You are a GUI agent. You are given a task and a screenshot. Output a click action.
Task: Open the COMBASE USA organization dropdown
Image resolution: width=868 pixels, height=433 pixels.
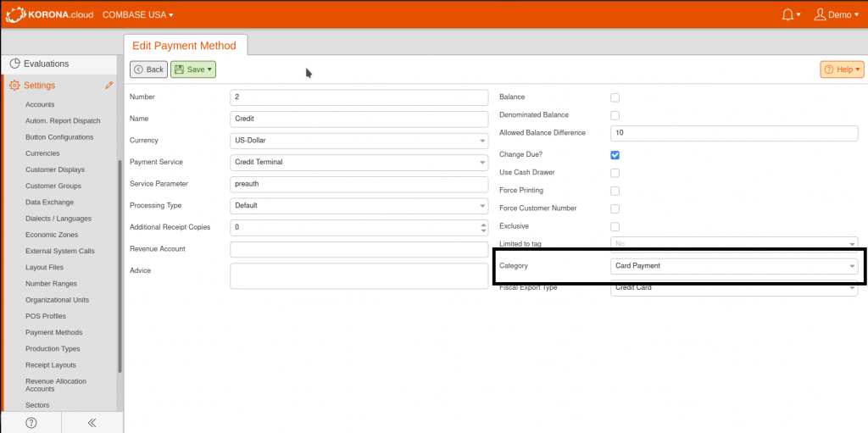click(x=138, y=15)
